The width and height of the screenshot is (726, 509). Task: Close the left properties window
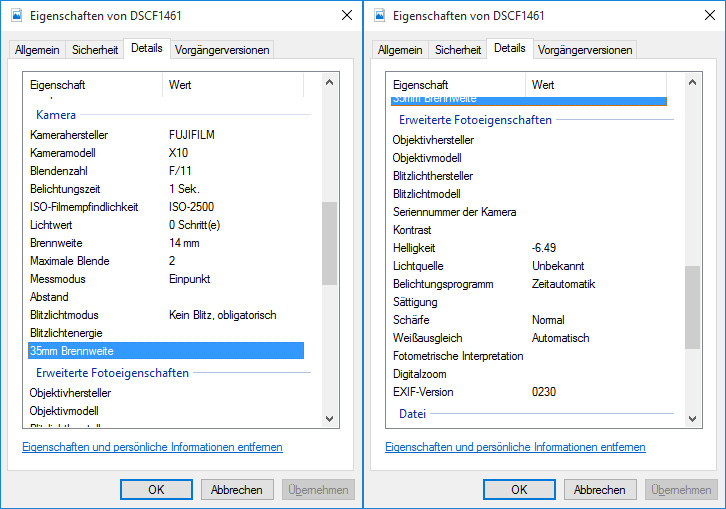[x=347, y=15]
